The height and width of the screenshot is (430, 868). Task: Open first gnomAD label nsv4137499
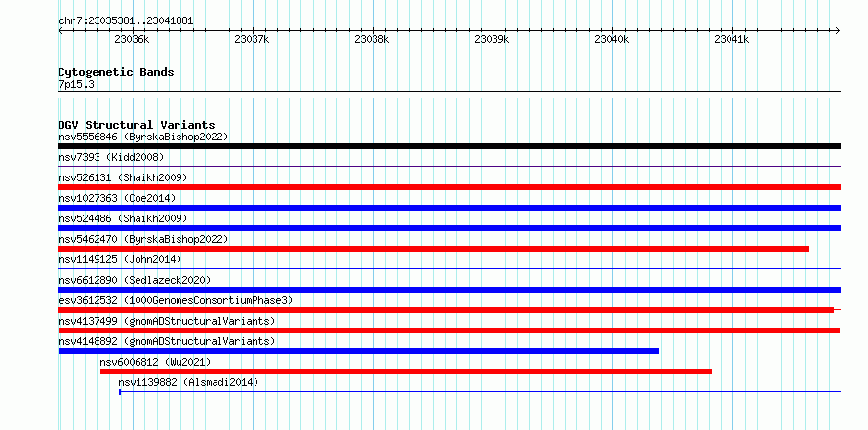pos(167,321)
